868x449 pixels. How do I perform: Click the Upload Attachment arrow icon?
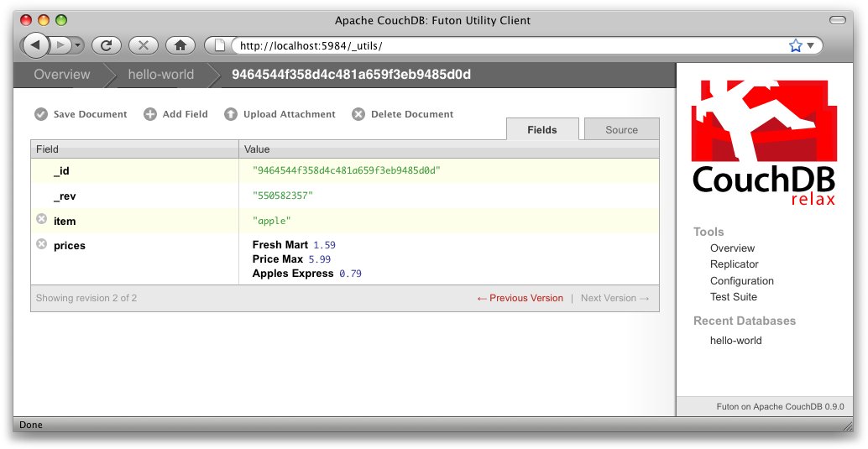pos(231,114)
